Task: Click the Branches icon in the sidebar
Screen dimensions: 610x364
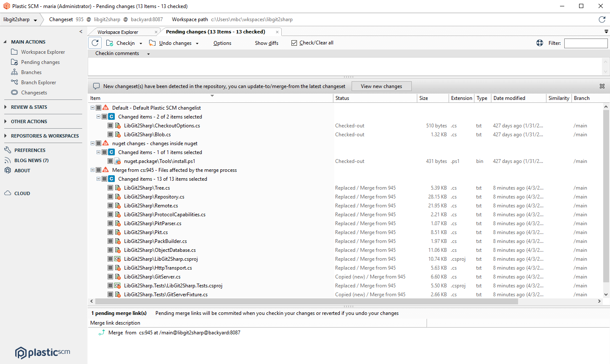Action: pos(14,72)
